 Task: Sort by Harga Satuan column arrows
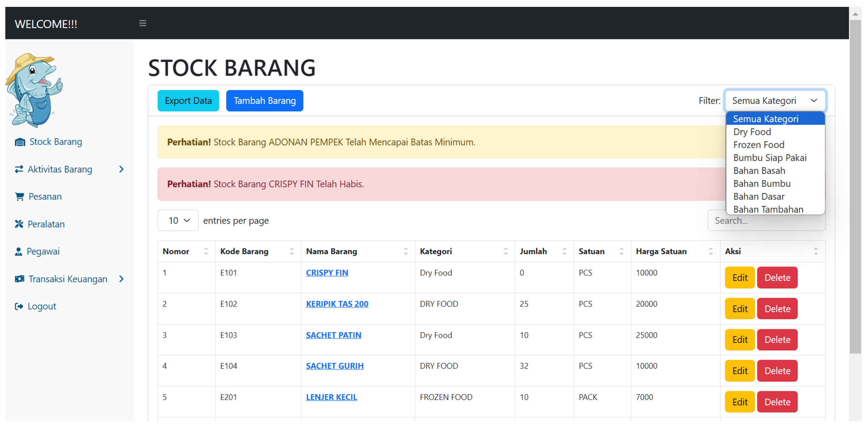coord(710,251)
